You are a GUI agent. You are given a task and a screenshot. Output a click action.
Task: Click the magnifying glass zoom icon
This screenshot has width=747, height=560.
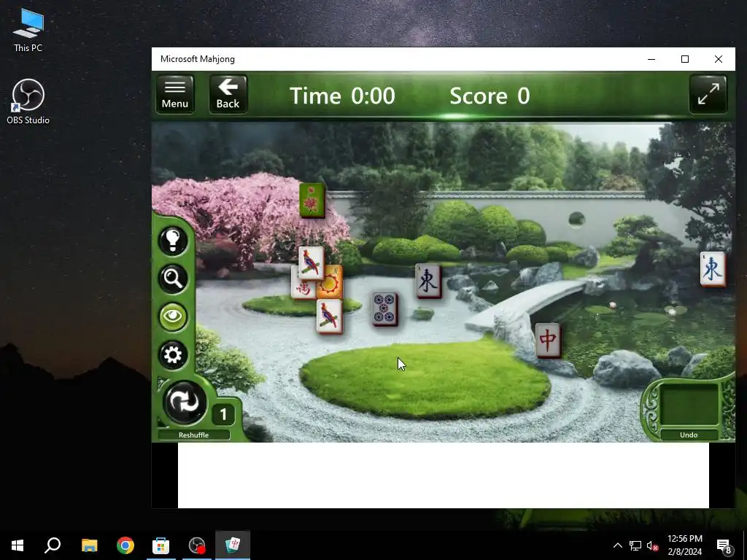[x=172, y=279]
